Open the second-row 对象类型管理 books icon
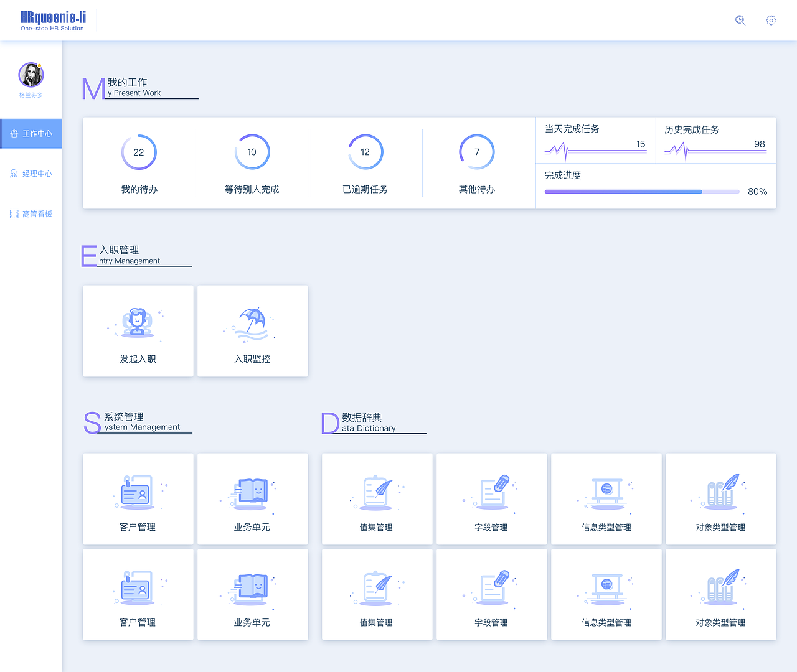The image size is (797, 672). (x=722, y=587)
